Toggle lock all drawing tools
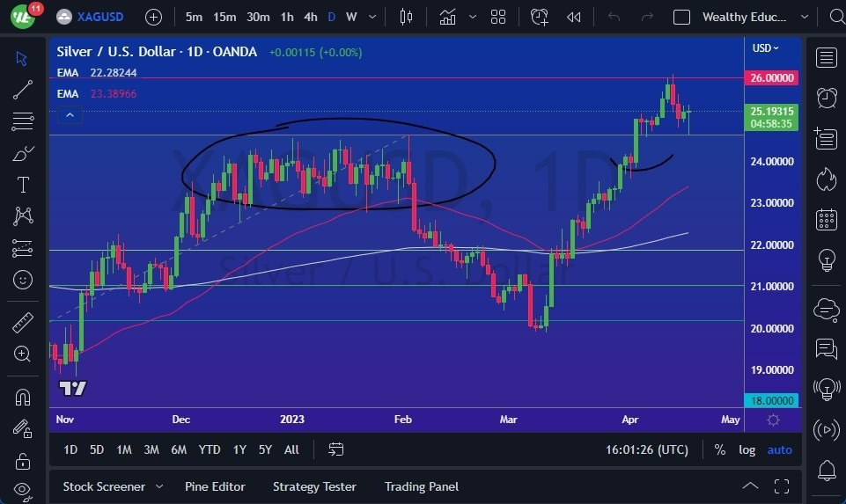Image resolution: width=846 pixels, height=504 pixels. point(22,462)
